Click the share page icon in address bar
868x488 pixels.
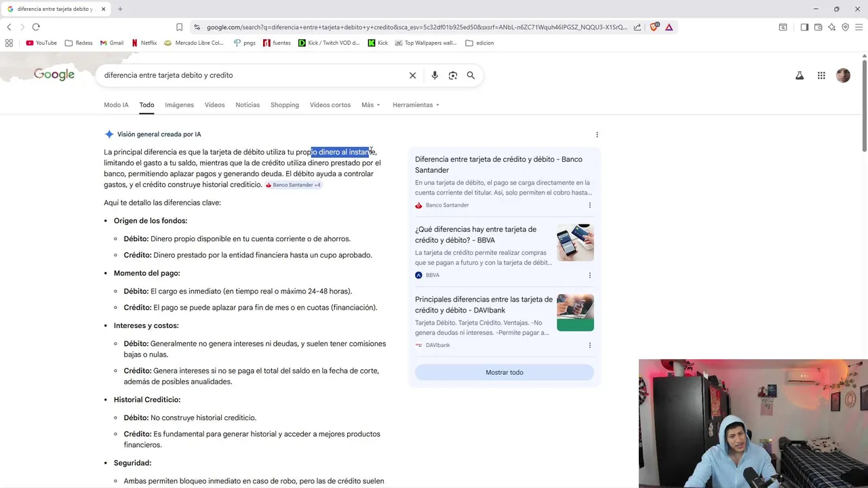pyautogui.click(x=637, y=27)
